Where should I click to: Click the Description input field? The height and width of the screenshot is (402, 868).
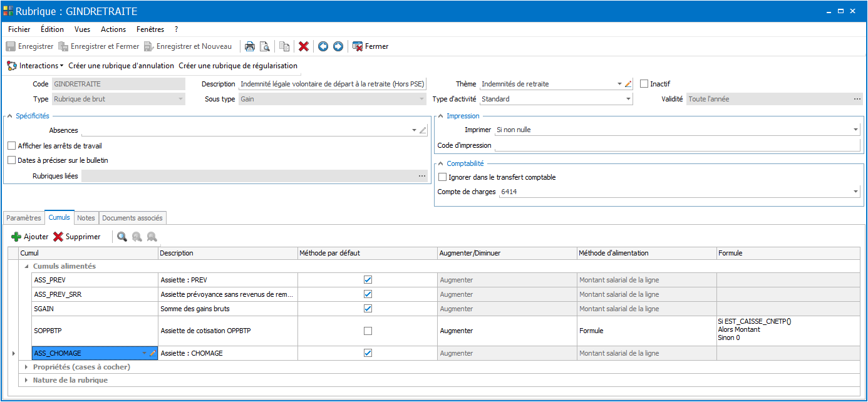coord(333,84)
